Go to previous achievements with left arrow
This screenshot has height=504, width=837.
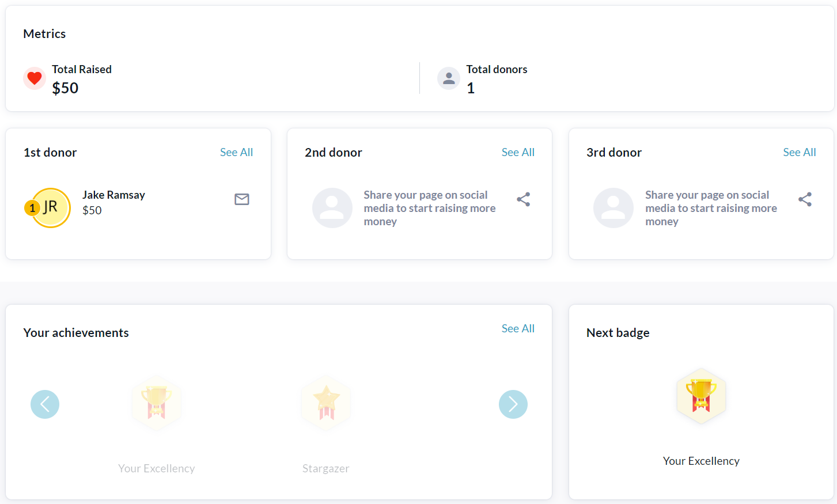45,404
